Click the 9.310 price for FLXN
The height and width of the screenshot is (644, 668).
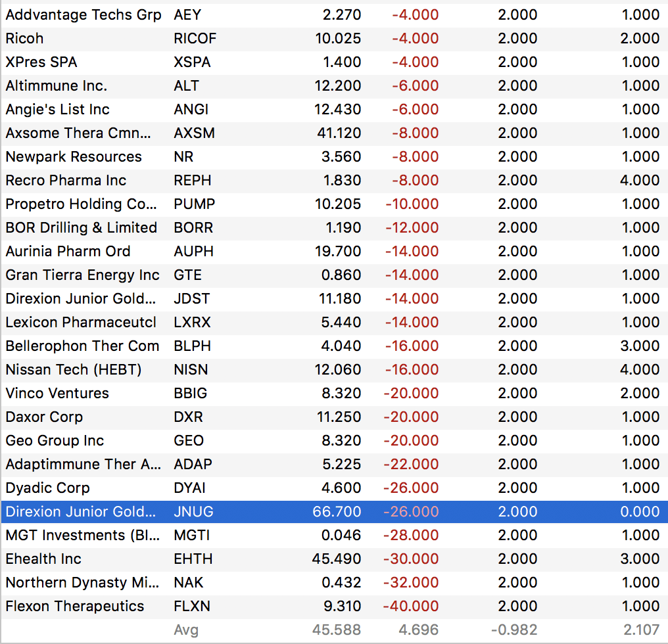coord(342,606)
